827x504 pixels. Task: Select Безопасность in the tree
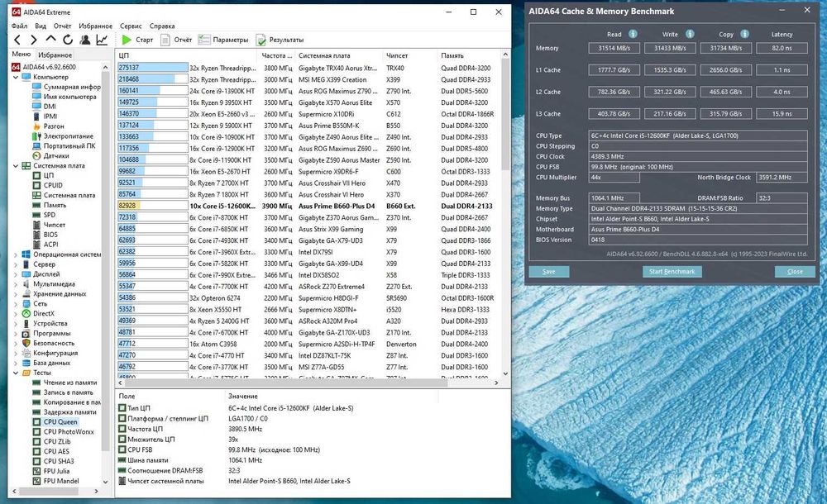pyautogui.click(x=49, y=343)
